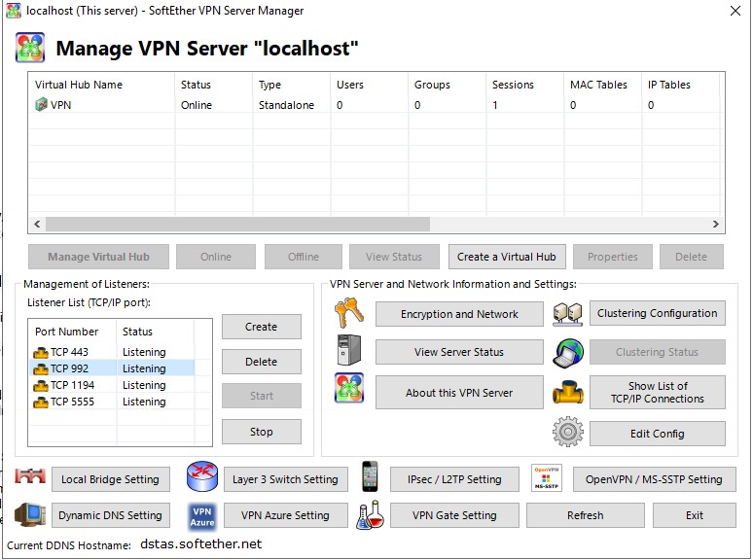This screenshot has height=560, width=753.
Task: Click the pipe icon beside Show List of TCP/IP Connections
Action: click(x=567, y=393)
